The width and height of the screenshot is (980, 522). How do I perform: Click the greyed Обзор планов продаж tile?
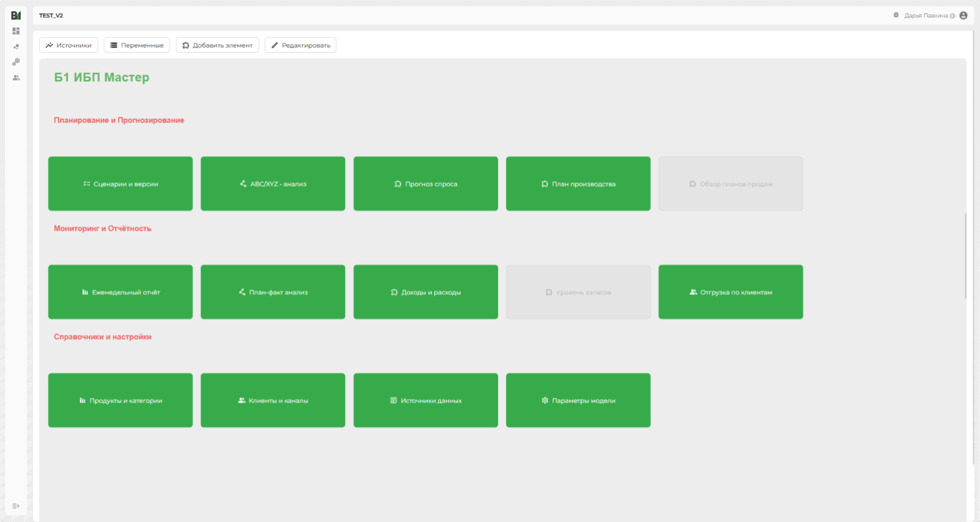click(x=731, y=183)
